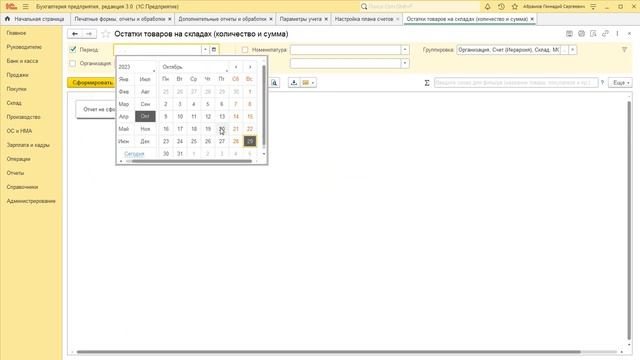Click the notifications bell icon
This screenshot has width=640, height=360.
point(487,7)
